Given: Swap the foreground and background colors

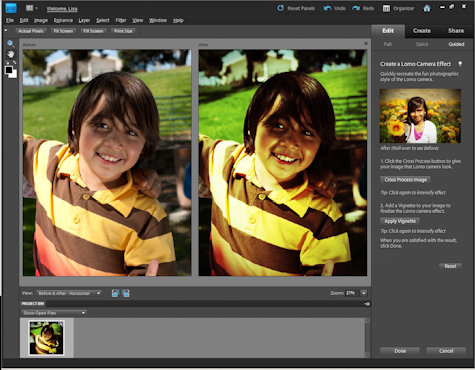Looking at the screenshot, I should [14, 62].
